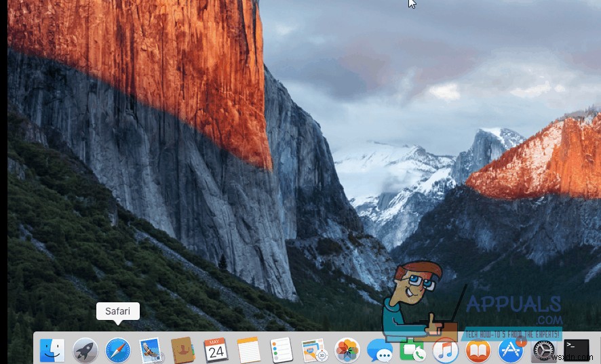The width and height of the screenshot is (601, 364).
Task: Open the Contacts address book
Action: click(x=183, y=350)
